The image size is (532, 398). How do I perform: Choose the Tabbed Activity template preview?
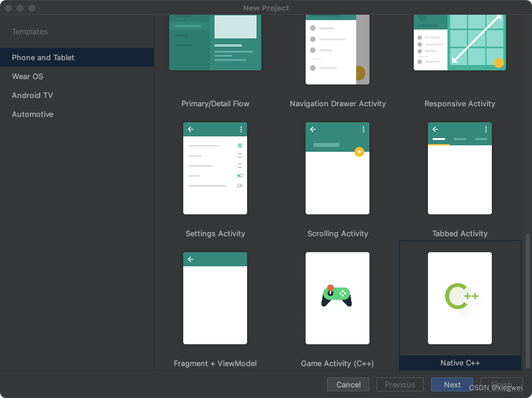(x=460, y=168)
